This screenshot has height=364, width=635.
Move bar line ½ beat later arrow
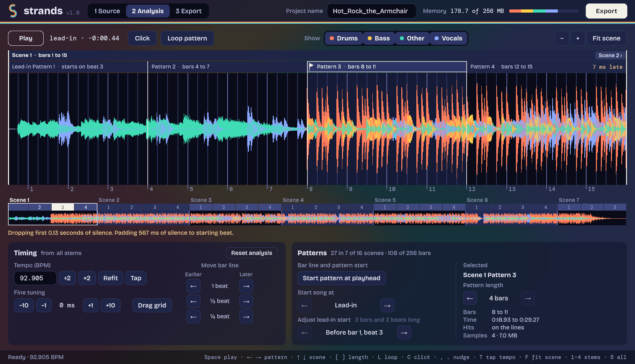pos(246,301)
